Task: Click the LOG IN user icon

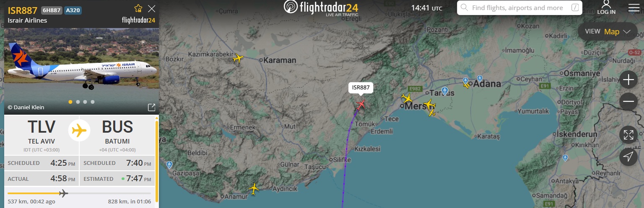Action: click(x=606, y=8)
